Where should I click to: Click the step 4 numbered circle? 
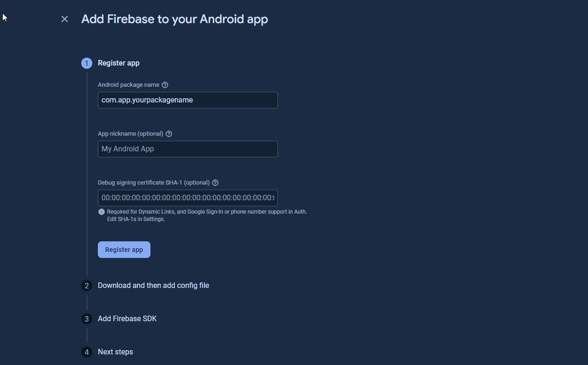click(86, 352)
